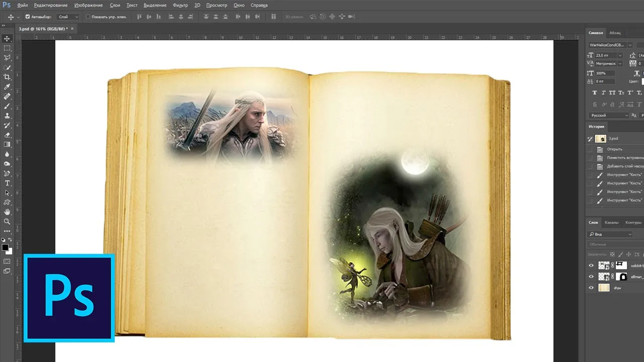Toggle the mask link on the elfman layer
Viewport: 644px width, 362px height.
click(613, 277)
